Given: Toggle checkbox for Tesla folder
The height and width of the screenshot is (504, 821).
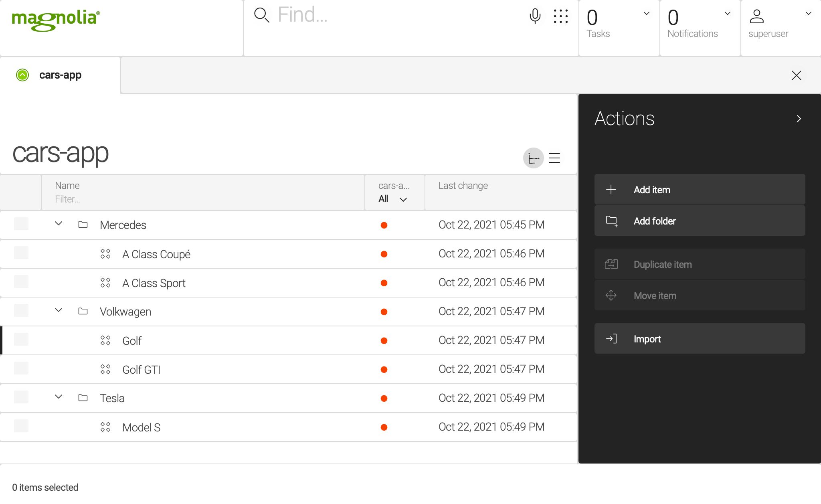Looking at the screenshot, I should click(20, 398).
